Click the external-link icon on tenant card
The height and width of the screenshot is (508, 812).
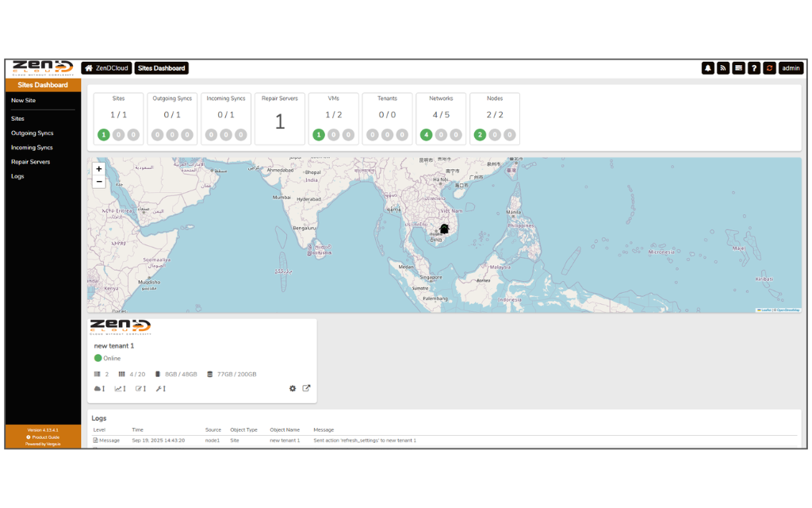pyautogui.click(x=307, y=389)
